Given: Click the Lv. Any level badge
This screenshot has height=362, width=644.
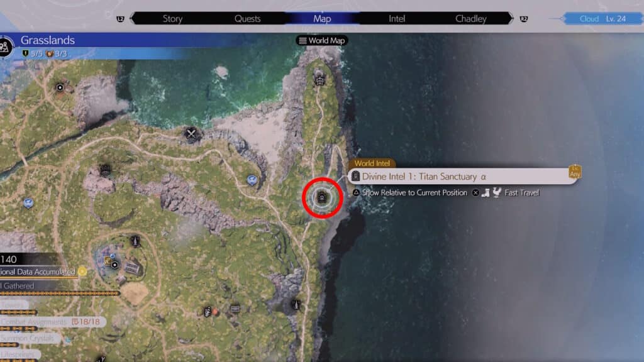Looking at the screenshot, I should click(575, 172).
